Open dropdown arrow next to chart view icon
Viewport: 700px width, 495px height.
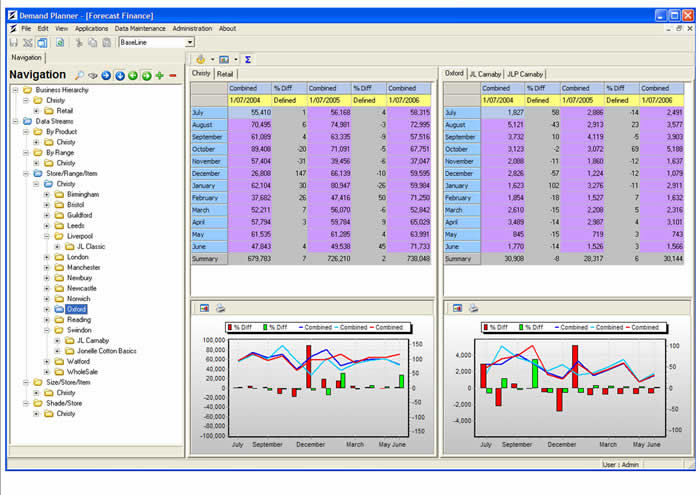[x=236, y=59]
